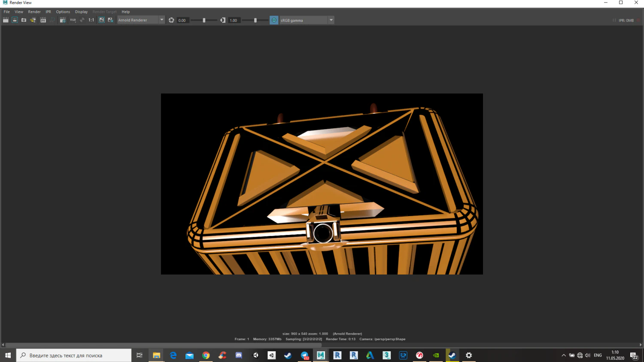Click the scrollbar's left arrow
Screen dimensions: 644x362
point(3,344)
